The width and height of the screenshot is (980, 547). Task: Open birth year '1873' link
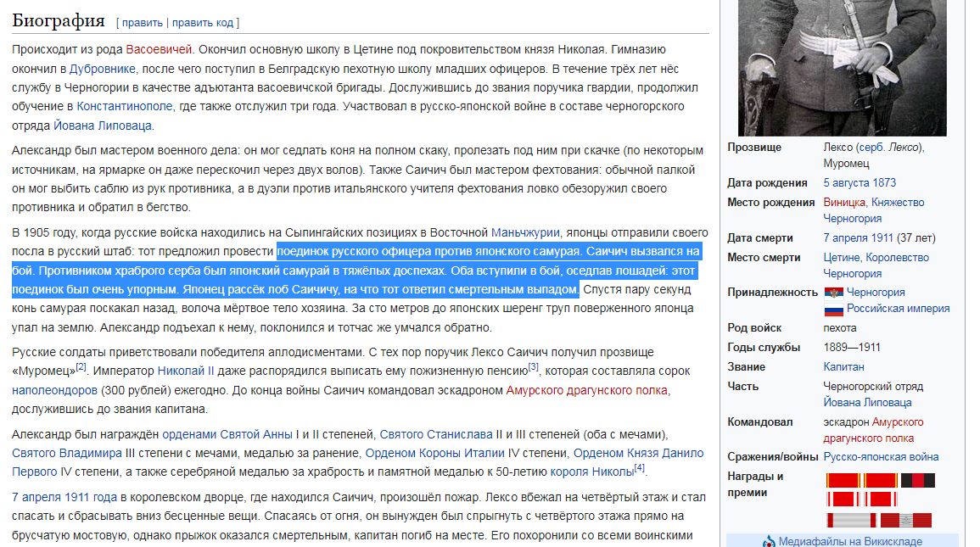883,183
